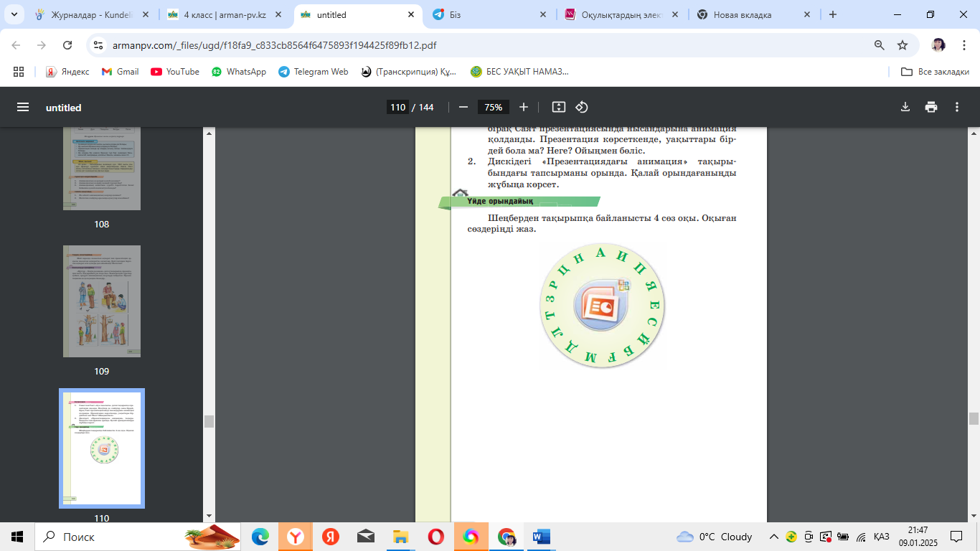Click the thumbnail panel scrollbar handle
Screen dimensions: 980x551
(209, 421)
